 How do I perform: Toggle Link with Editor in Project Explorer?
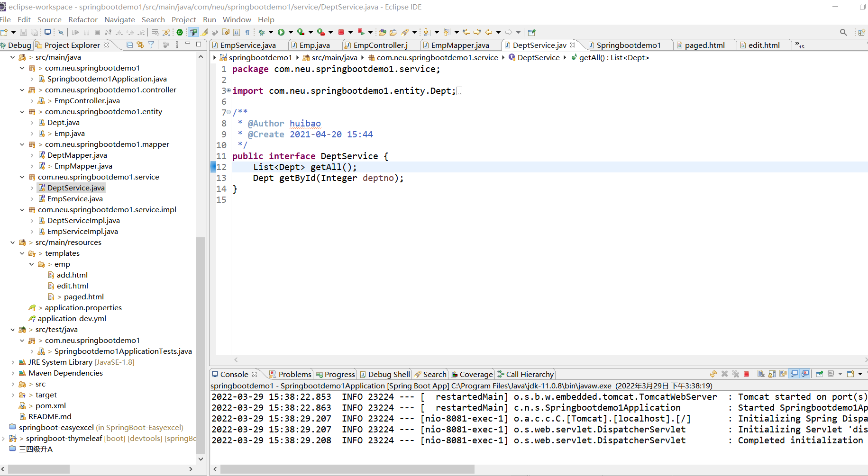140,45
